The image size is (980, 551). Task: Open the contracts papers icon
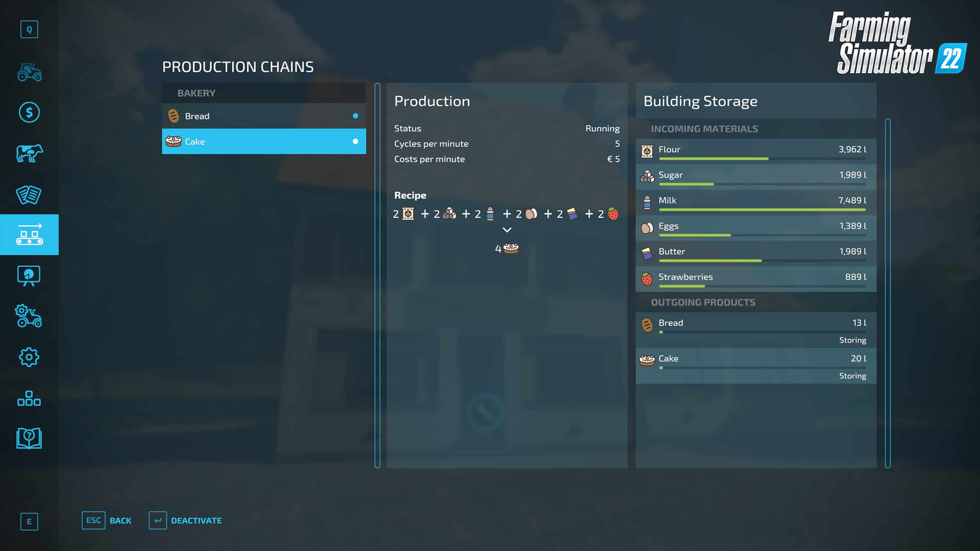29,194
